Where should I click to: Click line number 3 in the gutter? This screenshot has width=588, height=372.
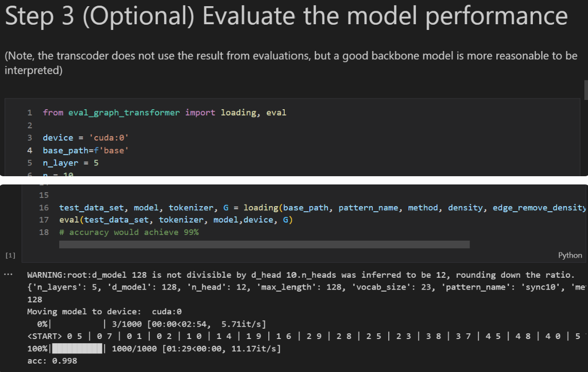click(x=30, y=138)
